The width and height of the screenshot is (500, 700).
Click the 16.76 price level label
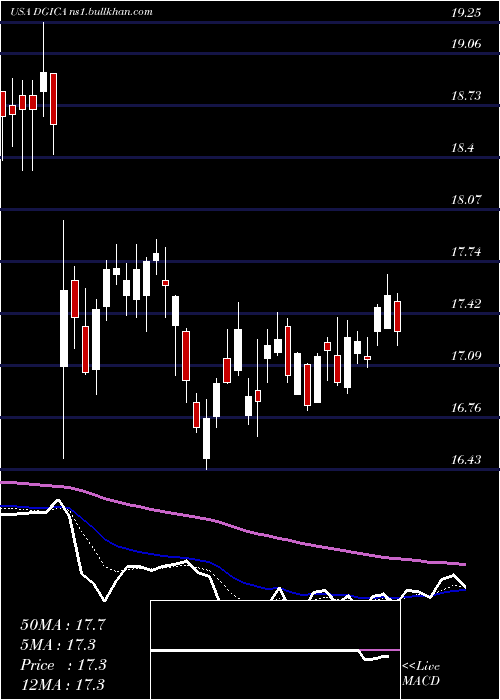466,408
